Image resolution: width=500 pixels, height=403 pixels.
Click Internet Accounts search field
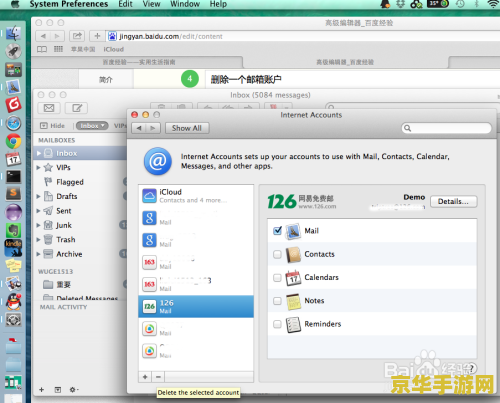[x=446, y=128]
